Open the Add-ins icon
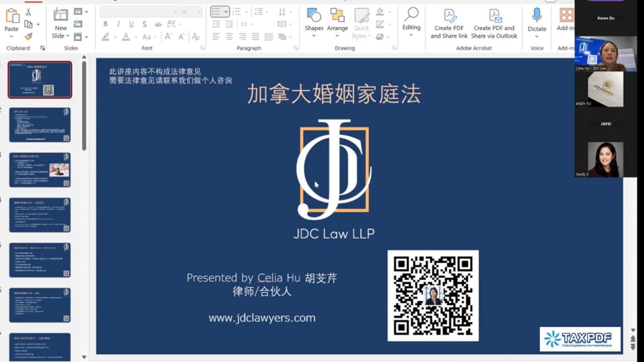 coord(566,15)
